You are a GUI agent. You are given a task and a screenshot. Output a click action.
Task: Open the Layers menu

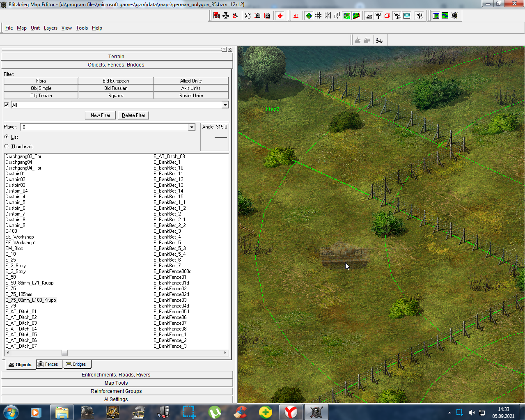click(x=50, y=28)
